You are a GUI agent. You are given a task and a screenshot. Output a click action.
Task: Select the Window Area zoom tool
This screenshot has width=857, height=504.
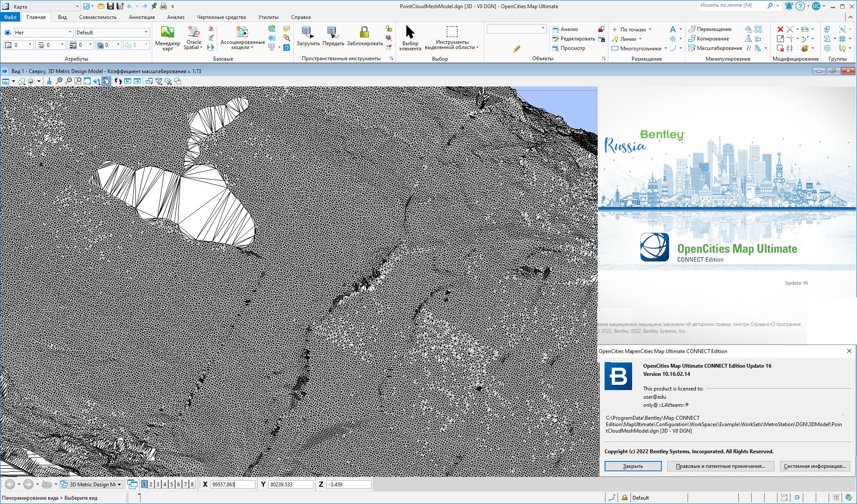78,81
